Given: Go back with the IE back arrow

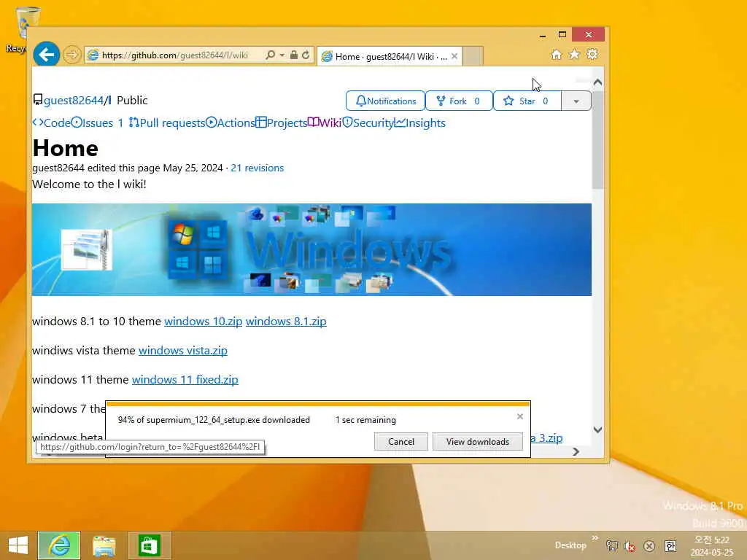Looking at the screenshot, I should [x=46, y=55].
